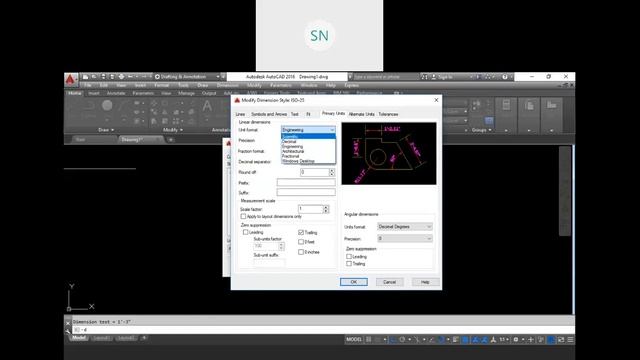Toggle grid display in the status bar
This screenshot has height=360, width=640.
[x=369, y=340]
